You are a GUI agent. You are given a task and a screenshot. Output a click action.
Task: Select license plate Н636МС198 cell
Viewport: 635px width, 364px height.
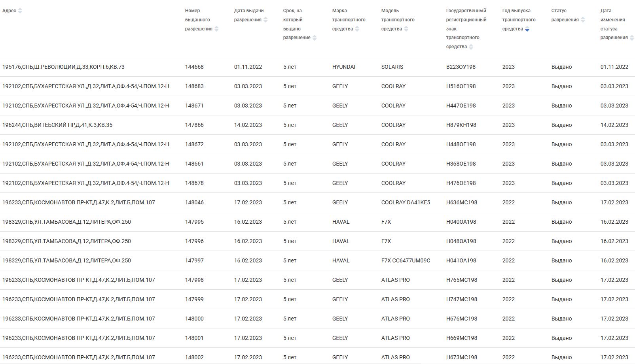point(461,202)
